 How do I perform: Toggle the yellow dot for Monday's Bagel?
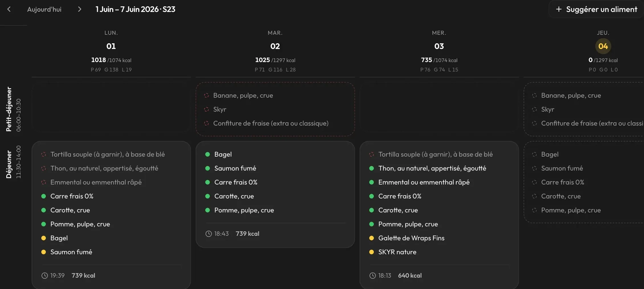tap(44, 238)
